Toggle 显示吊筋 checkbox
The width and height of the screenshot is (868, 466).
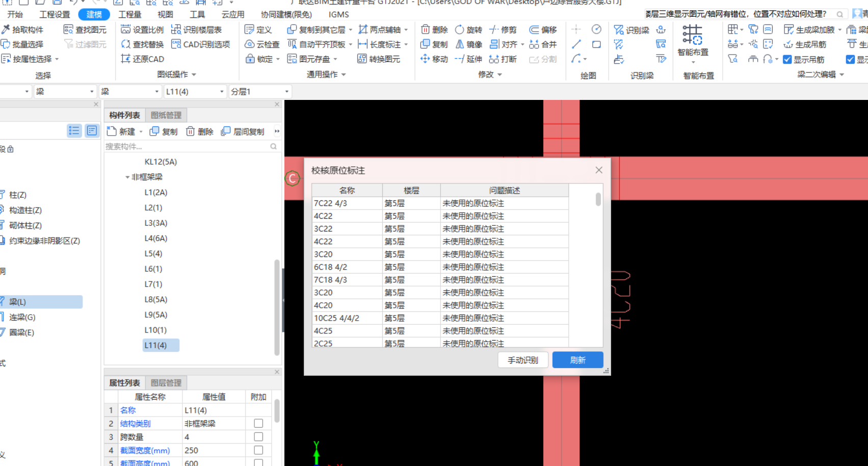pos(787,60)
